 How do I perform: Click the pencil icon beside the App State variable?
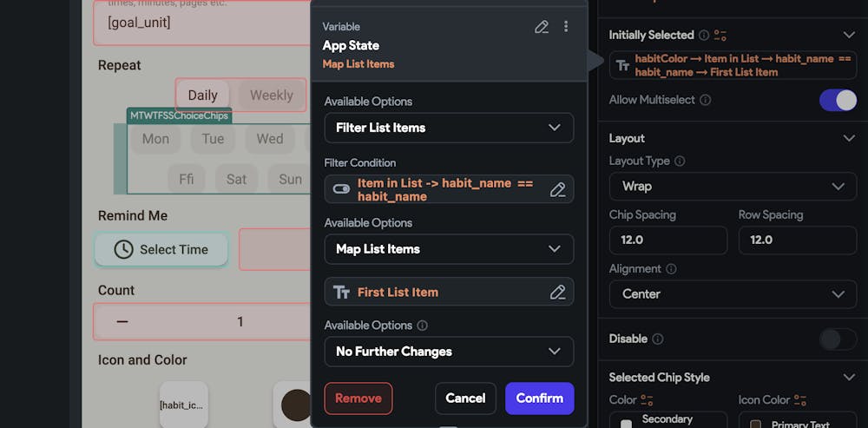542,27
